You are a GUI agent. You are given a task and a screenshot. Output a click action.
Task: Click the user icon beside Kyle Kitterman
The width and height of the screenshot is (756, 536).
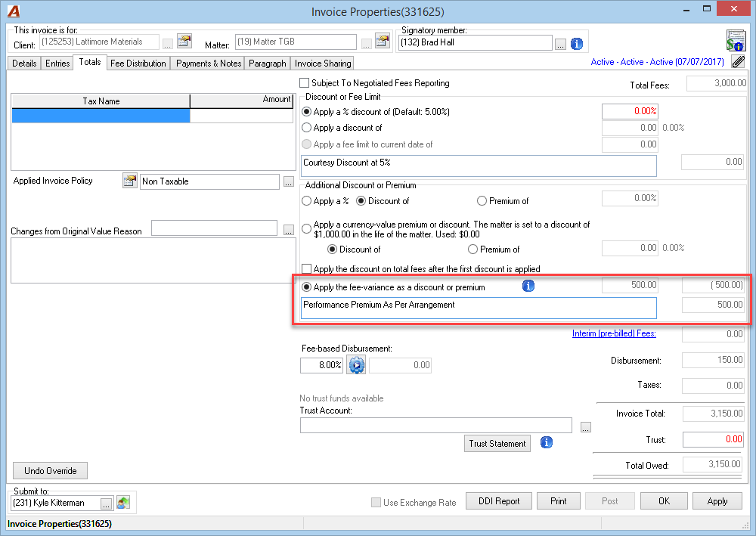pos(123,503)
